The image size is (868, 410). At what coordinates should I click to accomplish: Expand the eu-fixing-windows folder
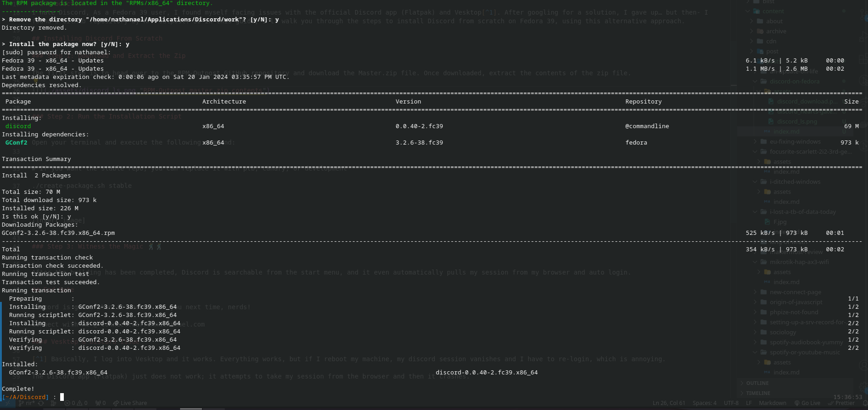tap(795, 142)
